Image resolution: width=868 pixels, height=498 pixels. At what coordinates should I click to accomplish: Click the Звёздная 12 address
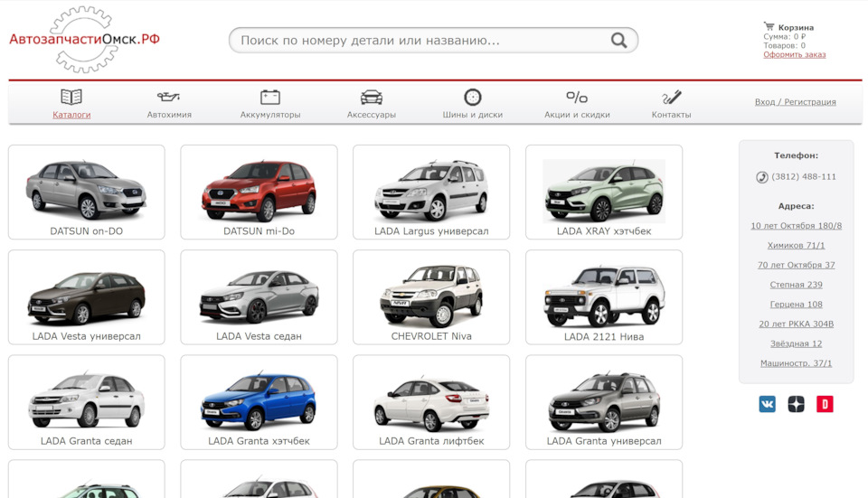pos(796,343)
